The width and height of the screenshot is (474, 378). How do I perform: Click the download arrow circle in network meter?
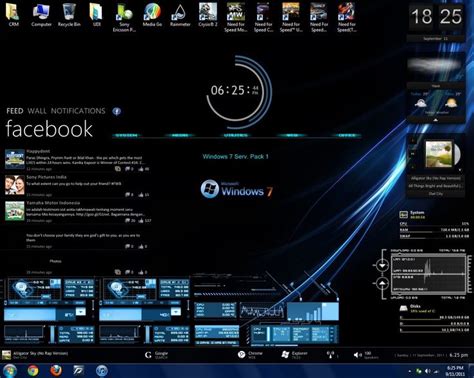coord(382,265)
